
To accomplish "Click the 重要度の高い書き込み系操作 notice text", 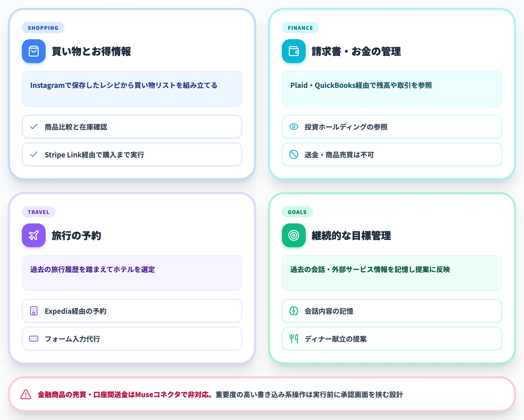I will 309,394.
